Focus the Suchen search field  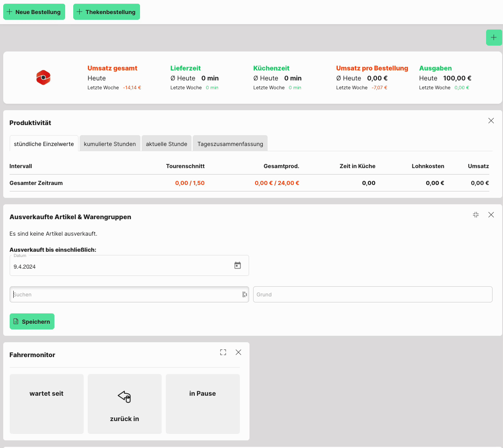point(125,294)
